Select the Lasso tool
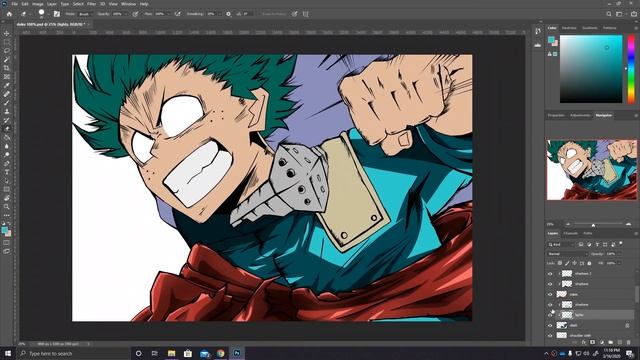The width and height of the screenshot is (640, 360). (7, 51)
